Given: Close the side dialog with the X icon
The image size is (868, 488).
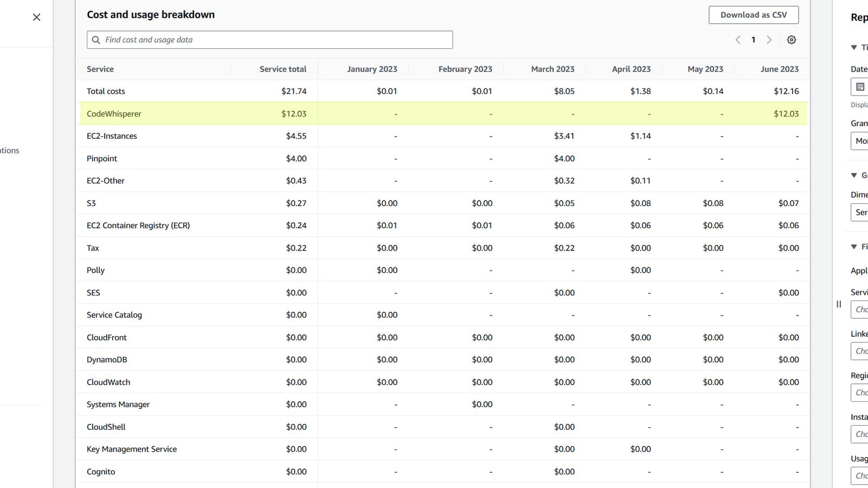Looking at the screenshot, I should [36, 17].
